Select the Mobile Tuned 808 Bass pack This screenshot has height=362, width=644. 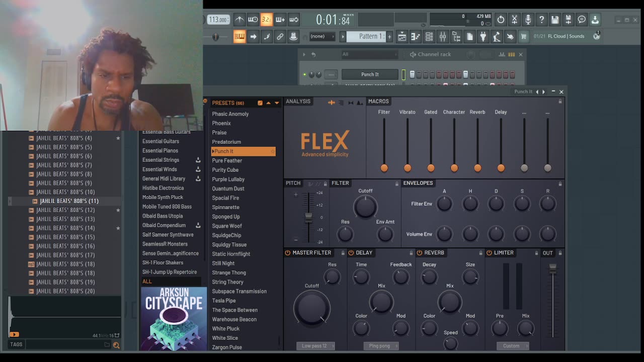[x=167, y=207]
